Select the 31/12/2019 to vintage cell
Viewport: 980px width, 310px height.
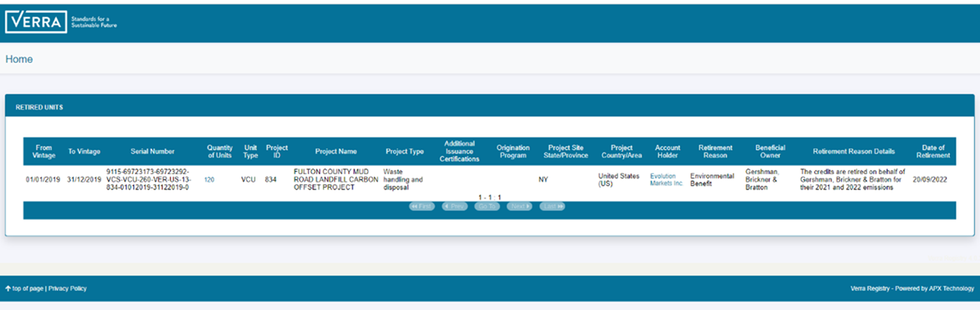click(x=84, y=179)
